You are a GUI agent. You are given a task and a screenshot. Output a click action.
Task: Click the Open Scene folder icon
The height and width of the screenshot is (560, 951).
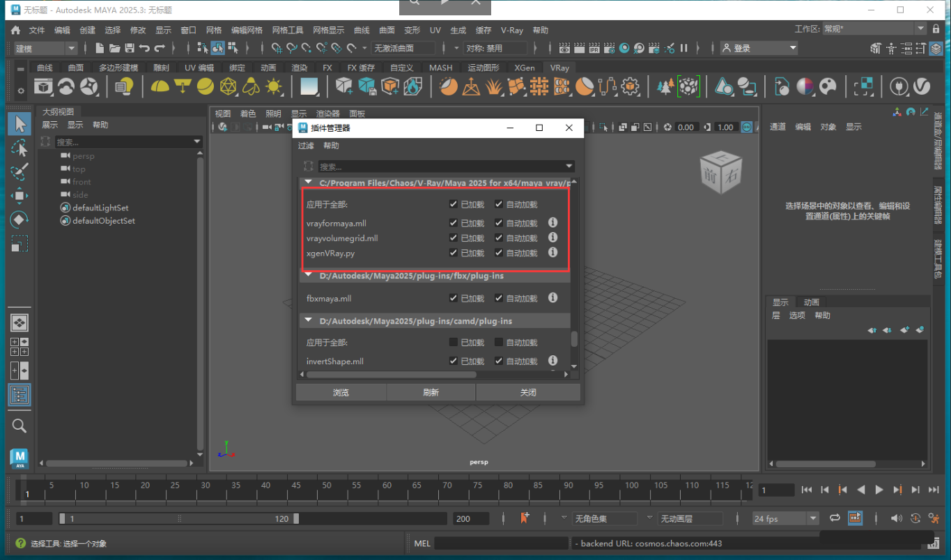114,48
